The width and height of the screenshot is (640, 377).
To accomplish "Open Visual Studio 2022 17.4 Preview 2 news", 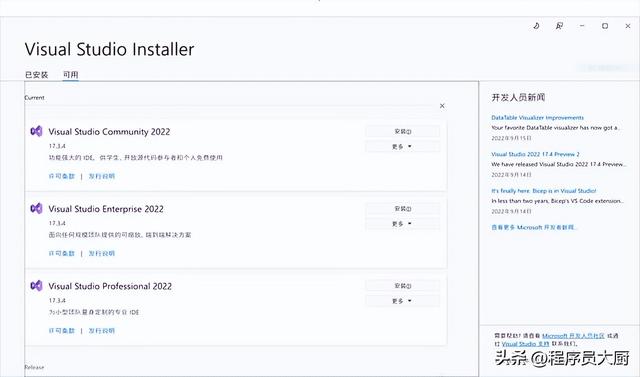I will [535, 154].
